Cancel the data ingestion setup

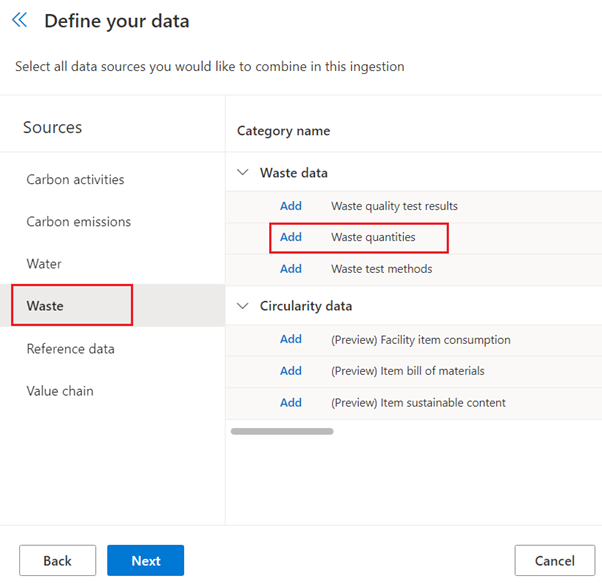554,561
